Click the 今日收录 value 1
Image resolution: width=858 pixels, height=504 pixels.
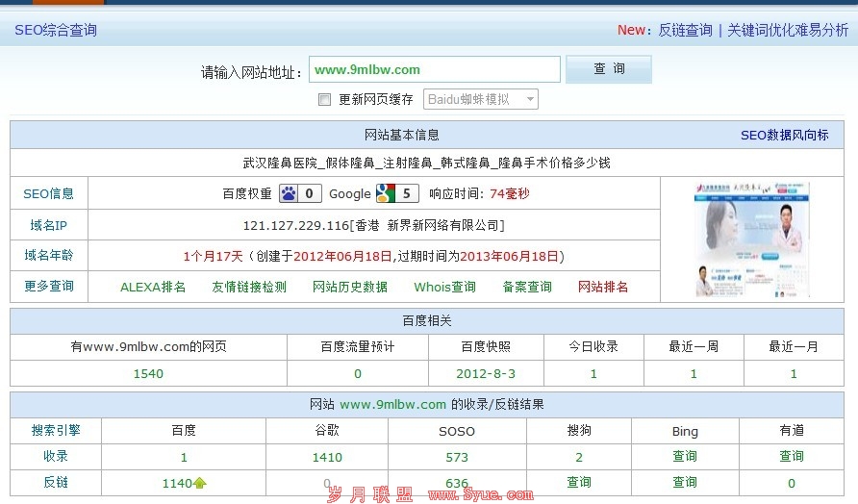click(x=593, y=374)
